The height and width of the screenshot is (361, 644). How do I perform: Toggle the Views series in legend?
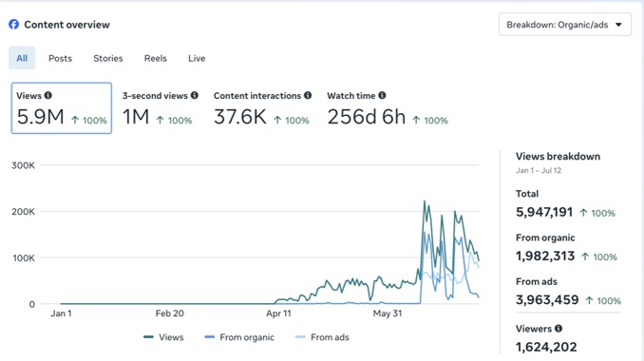tap(163, 337)
